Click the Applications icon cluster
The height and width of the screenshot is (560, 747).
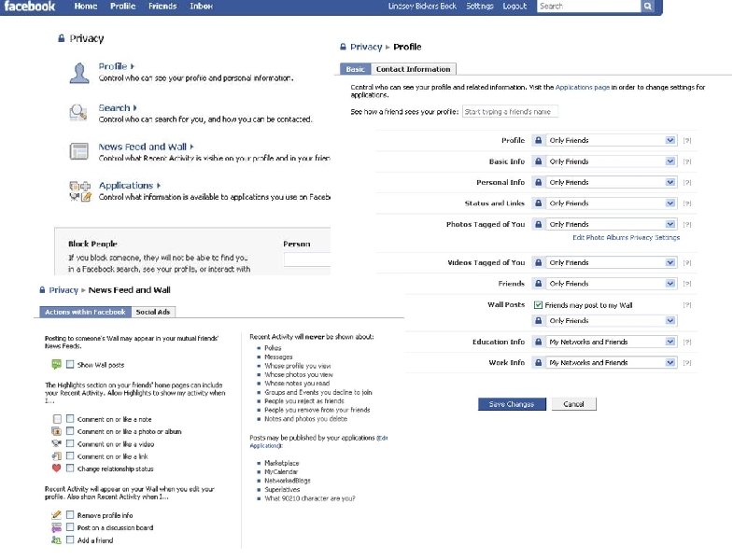click(x=80, y=191)
